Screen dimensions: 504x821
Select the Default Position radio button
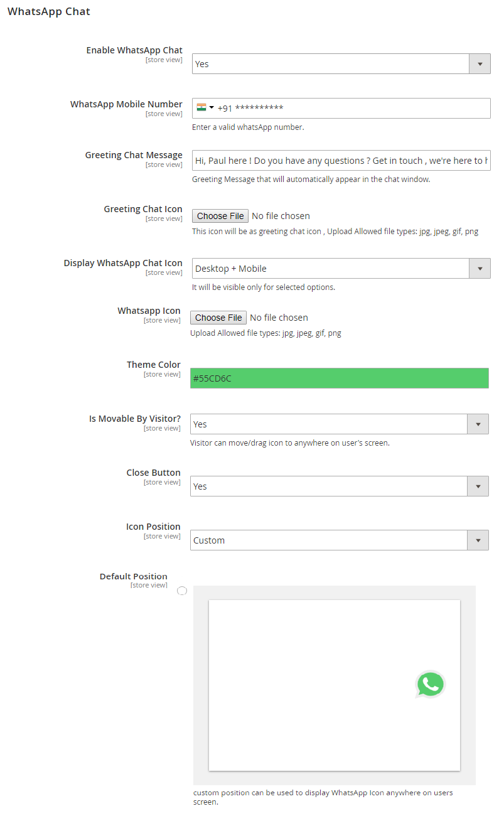[x=182, y=591]
